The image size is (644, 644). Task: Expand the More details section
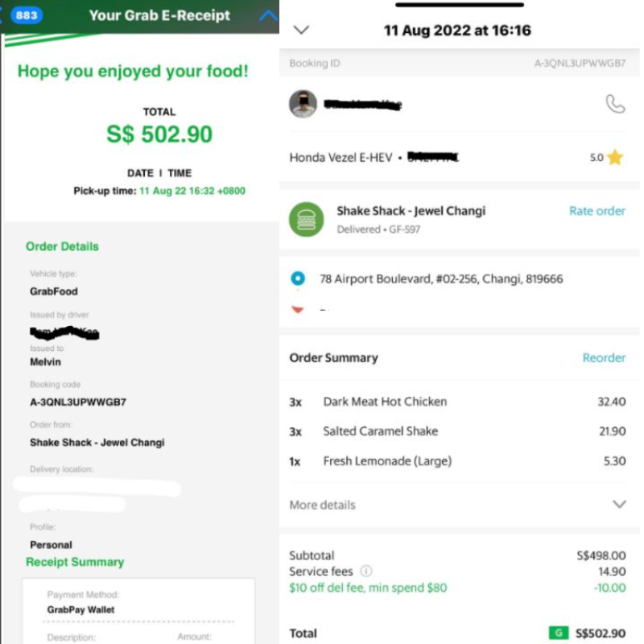[x=458, y=505]
